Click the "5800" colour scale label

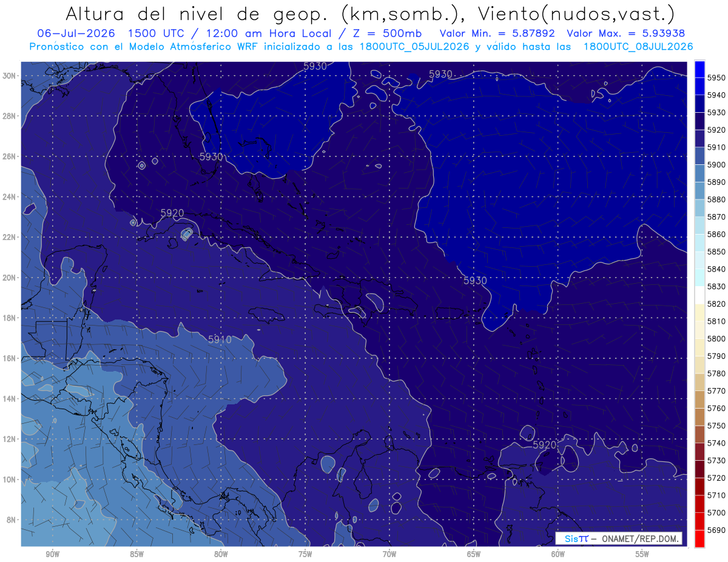tap(716, 338)
